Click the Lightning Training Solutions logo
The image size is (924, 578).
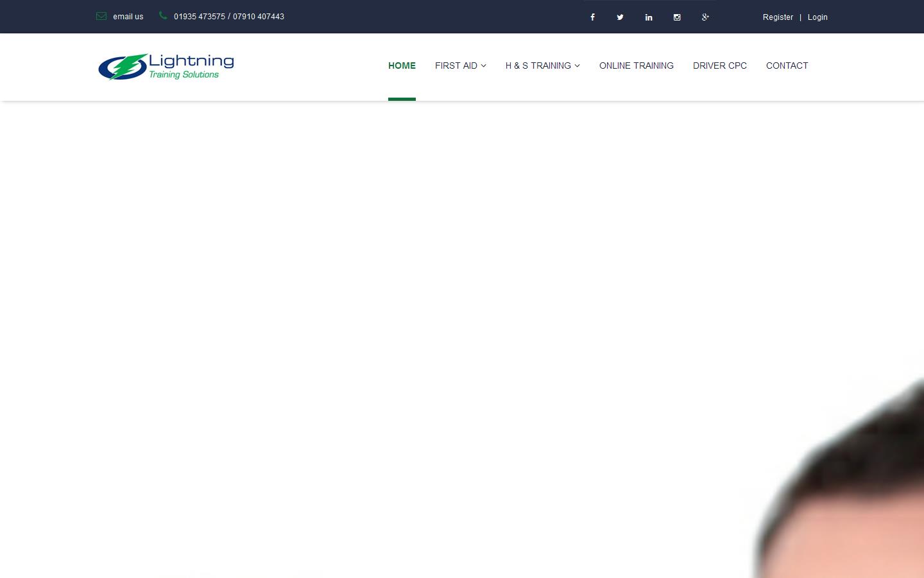coord(166,67)
